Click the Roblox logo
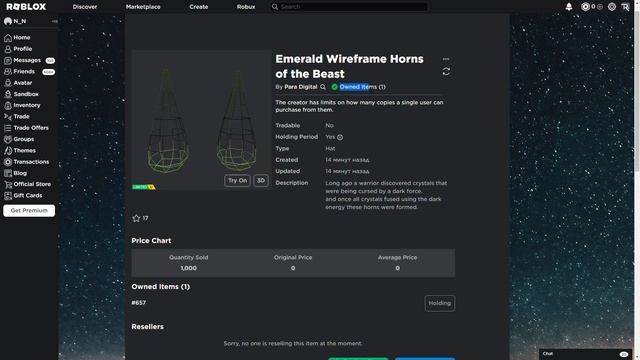The height and width of the screenshot is (360, 640). [x=26, y=7]
